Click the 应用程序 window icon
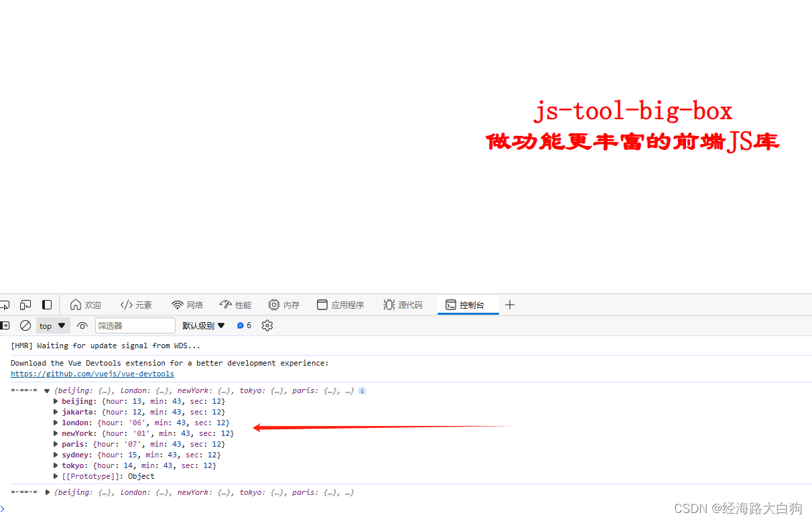 point(322,305)
